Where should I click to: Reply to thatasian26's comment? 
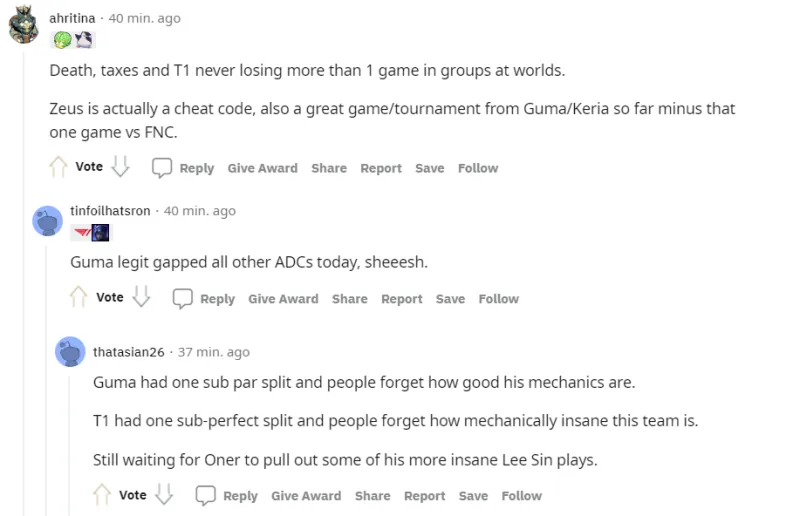[227, 495]
